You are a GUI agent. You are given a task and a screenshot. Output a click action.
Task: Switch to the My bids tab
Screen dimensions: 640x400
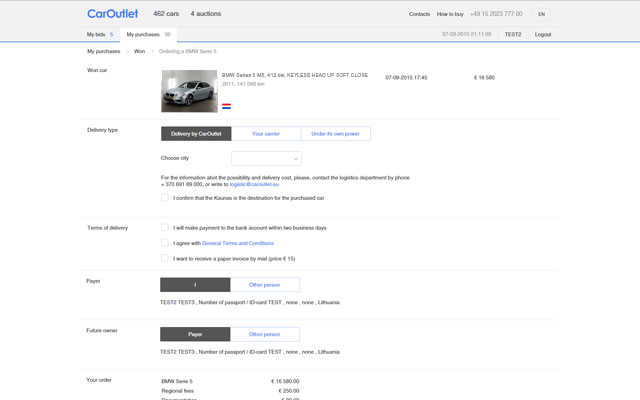[100, 34]
